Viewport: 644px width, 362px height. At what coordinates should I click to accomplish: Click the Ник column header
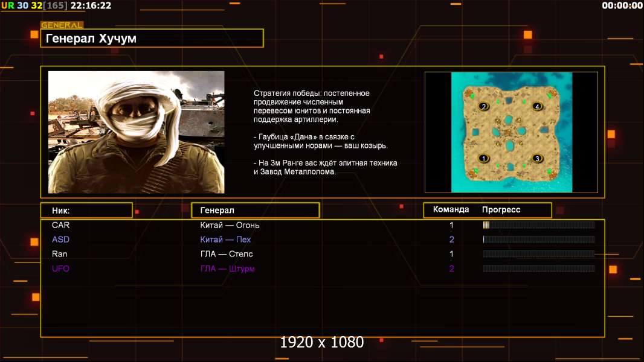click(86, 211)
